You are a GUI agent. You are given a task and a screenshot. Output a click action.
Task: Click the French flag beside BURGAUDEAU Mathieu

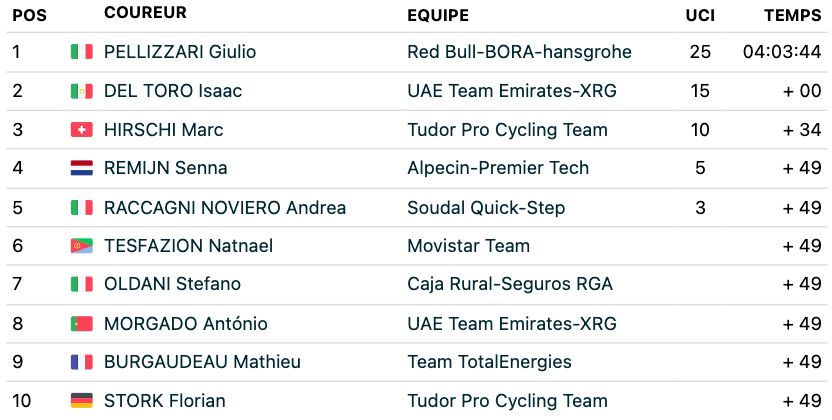coord(82,362)
